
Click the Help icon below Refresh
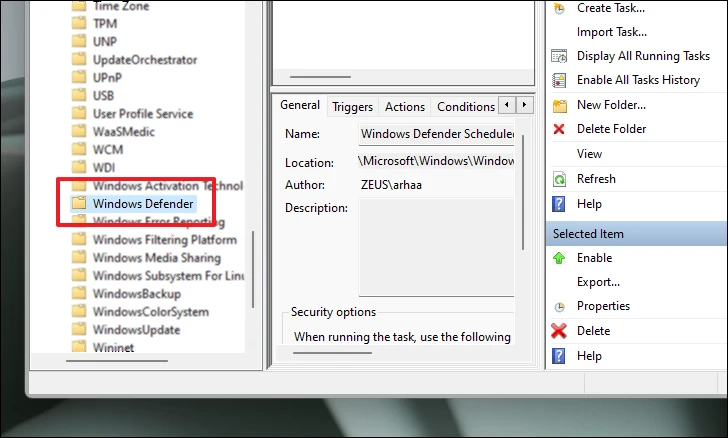click(x=559, y=204)
